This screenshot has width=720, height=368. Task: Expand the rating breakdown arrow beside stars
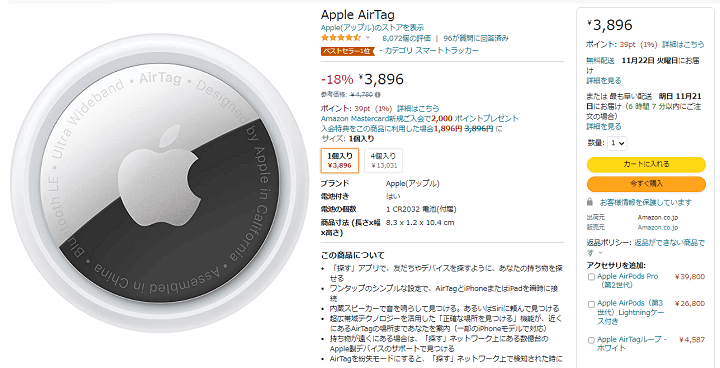pyautogui.click(x=368, y=38)
